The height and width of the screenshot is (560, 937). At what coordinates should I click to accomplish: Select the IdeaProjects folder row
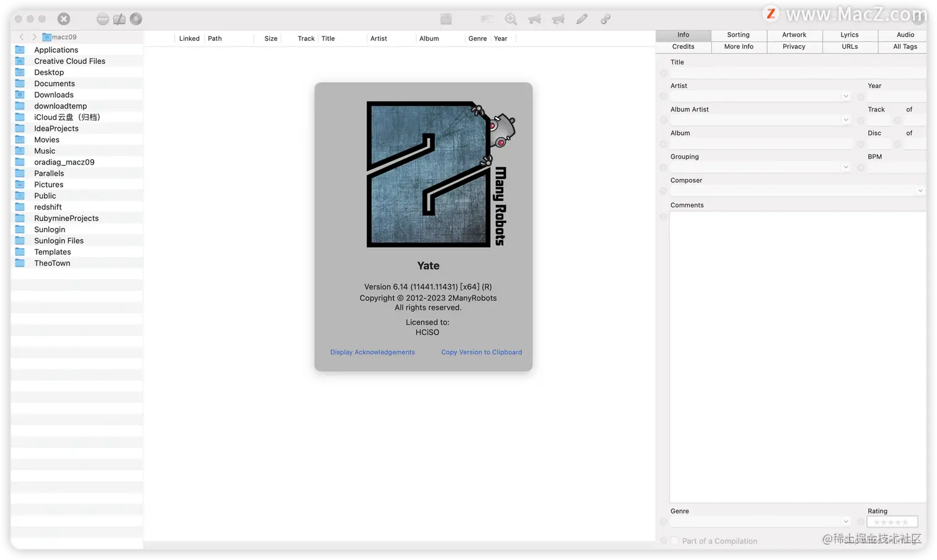click(77, 128)
